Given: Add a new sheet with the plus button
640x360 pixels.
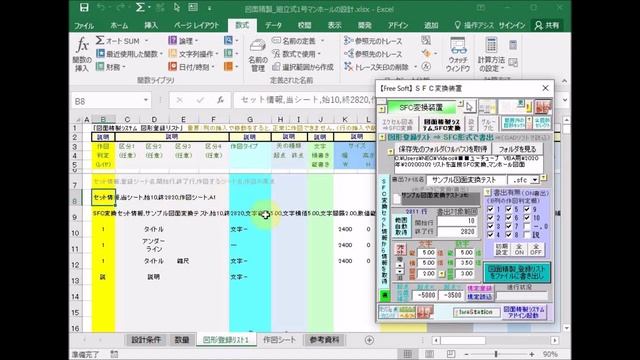Looking at the screenshot, I should pyautogui.click(x=369, y=340).
